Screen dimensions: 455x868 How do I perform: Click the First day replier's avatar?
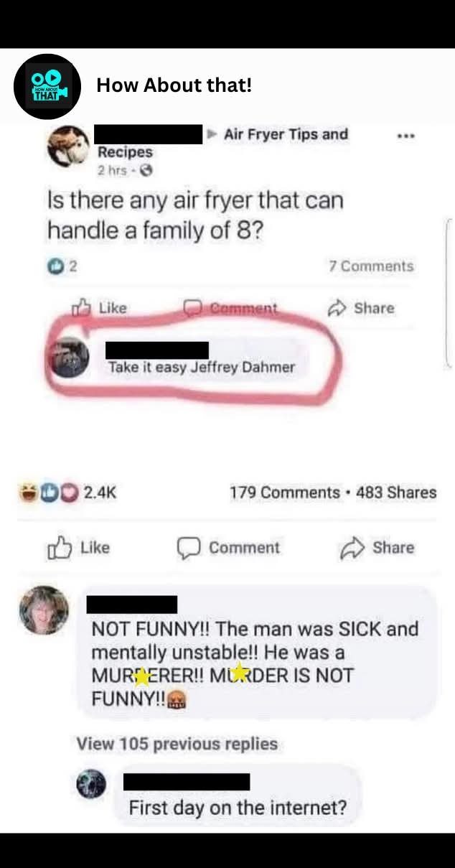click(x=91, y=785)
